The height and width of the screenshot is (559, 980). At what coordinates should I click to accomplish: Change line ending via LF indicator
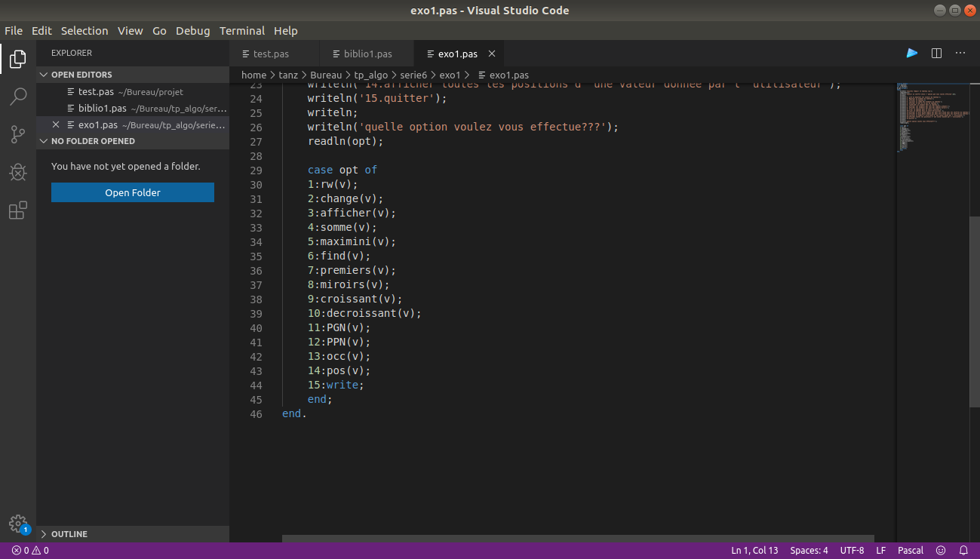tap(880, 551)
